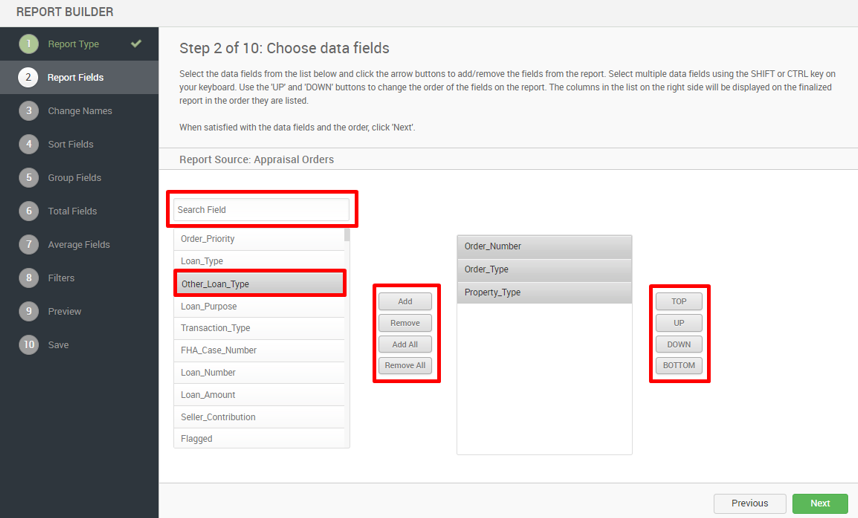Open the Sort Fields step
This screenshot has width=858, height=518.
71,144
